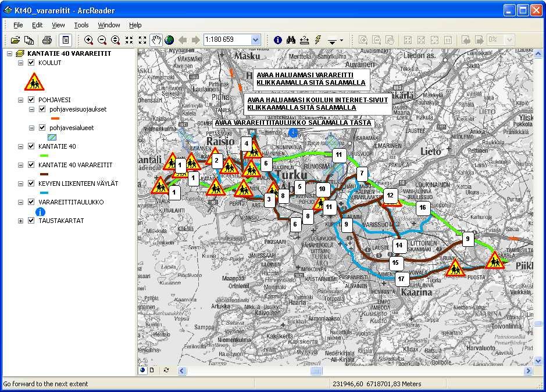Image resolution: width=546 pixels, height=392 pixels.
Task: Uncheck the KANTATIE 40 VARAREITIT brown line layer checkbox
Action: tap(31, 165)
